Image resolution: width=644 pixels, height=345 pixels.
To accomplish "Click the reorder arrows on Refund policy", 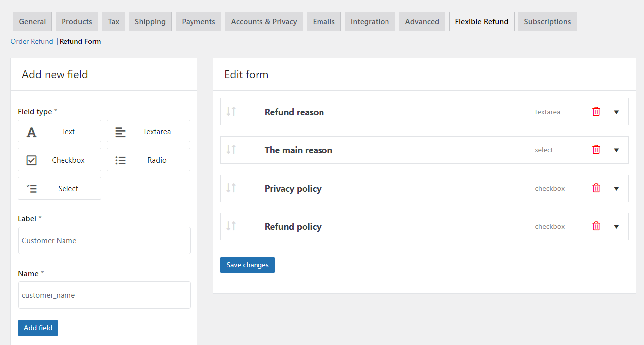I will (x=231, y=226).
